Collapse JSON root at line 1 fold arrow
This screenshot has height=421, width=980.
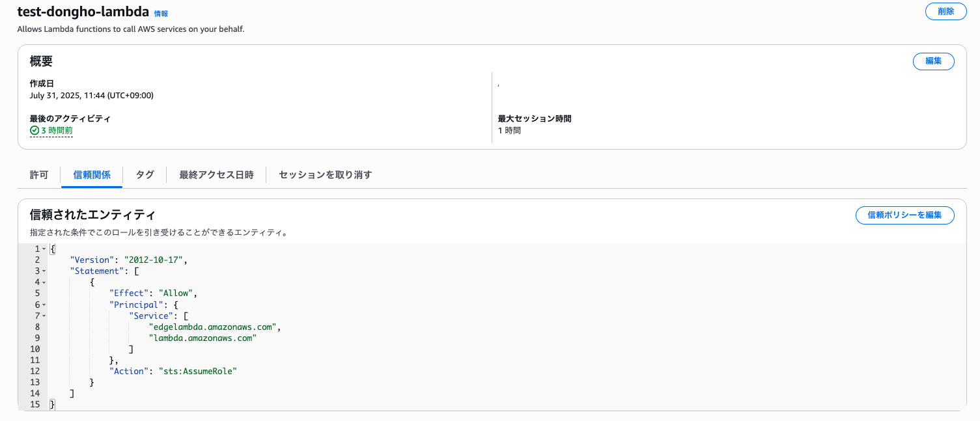click(44, 249)
